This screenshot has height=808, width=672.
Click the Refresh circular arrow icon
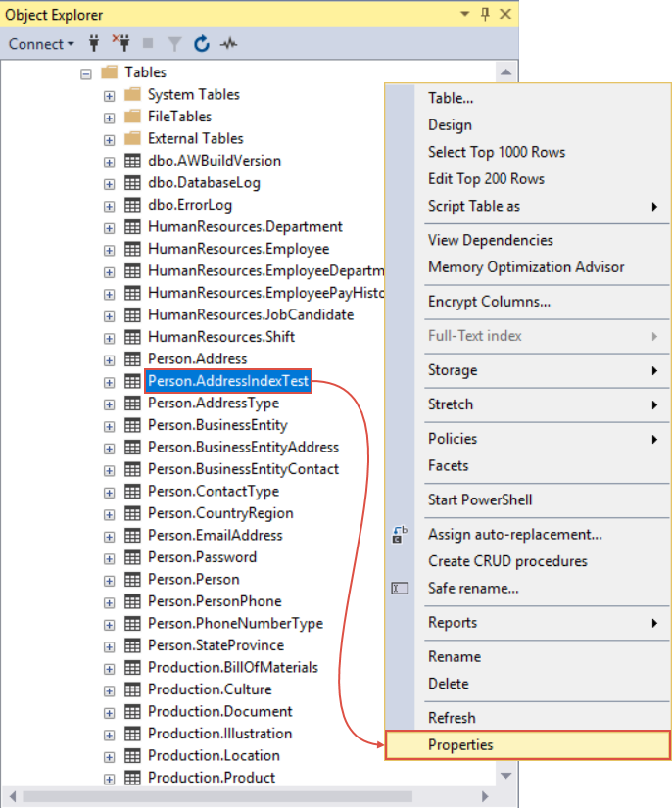(202, 44)
